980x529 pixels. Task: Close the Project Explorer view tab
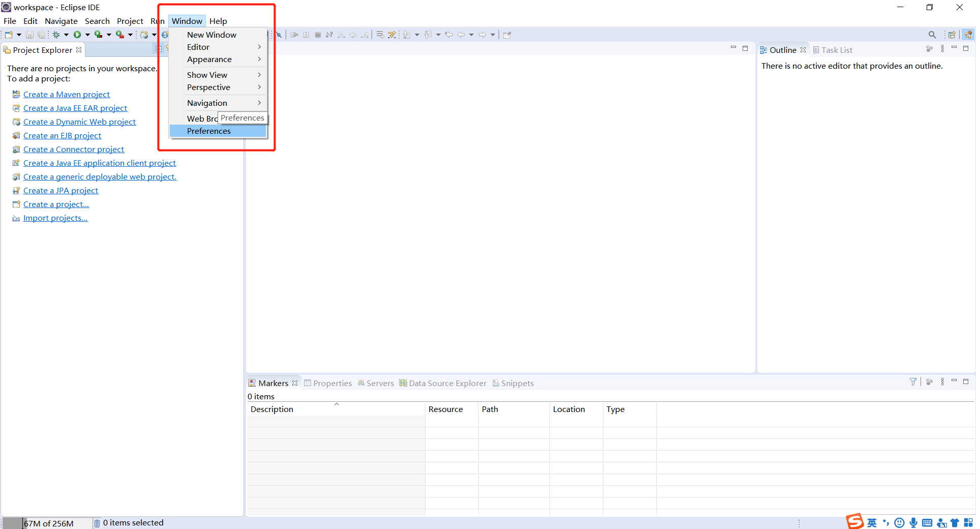pyautogui.click(x=79, y=50)
